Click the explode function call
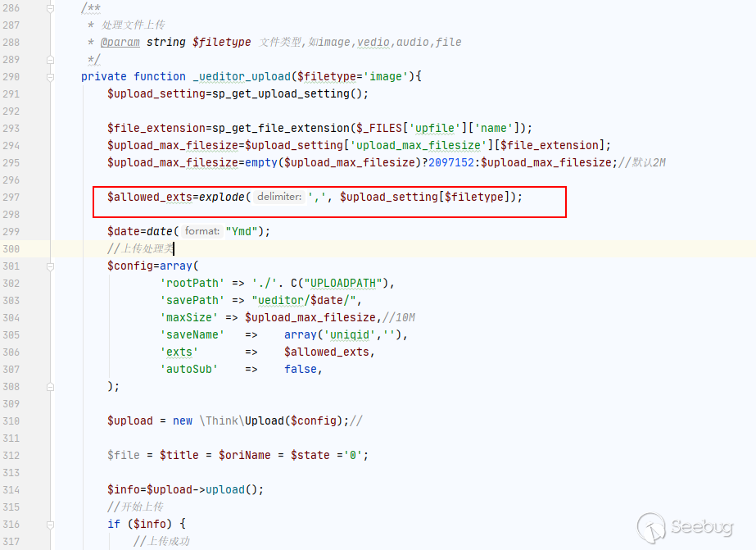Viewport: 756px width, 550px height. click(223, 197)
